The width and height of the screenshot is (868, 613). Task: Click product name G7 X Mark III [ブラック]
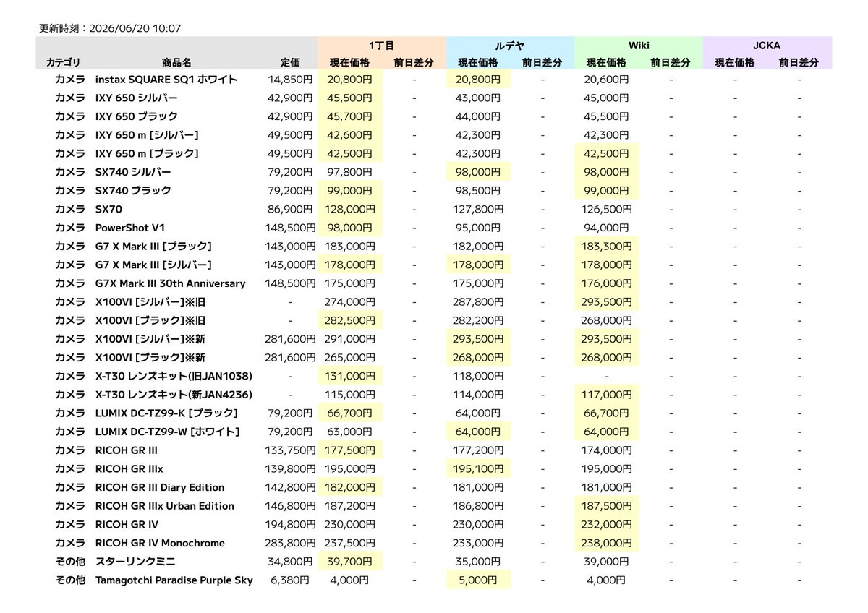(x=153, y=246)
